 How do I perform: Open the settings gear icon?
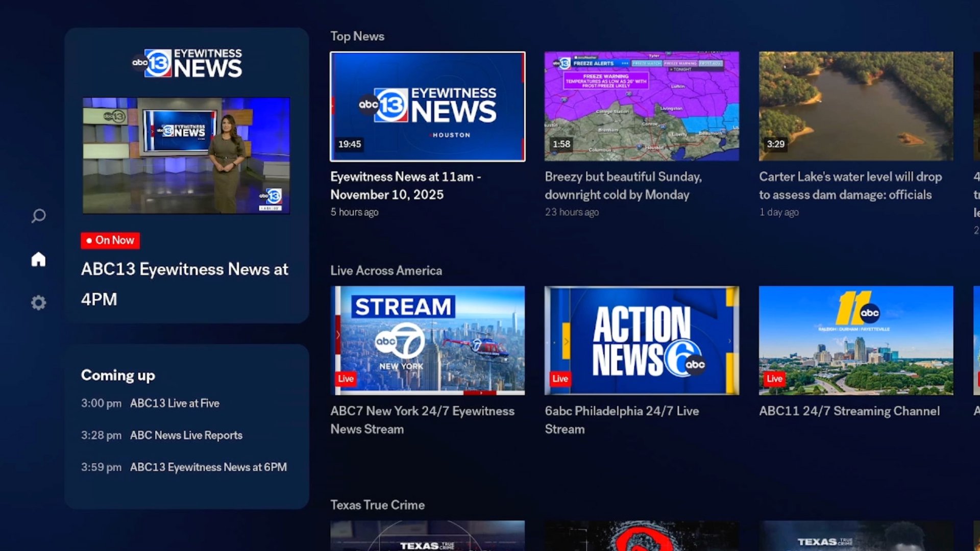pos(38,303)
